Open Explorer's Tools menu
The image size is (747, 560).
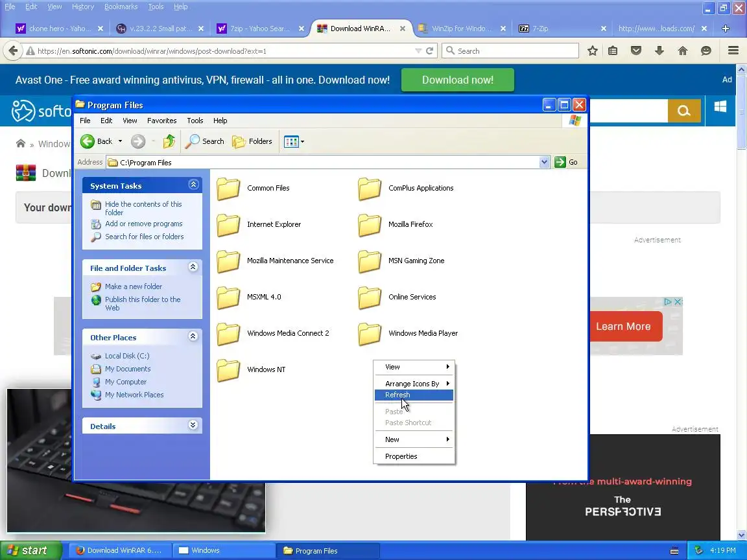(x=195, y=121)
